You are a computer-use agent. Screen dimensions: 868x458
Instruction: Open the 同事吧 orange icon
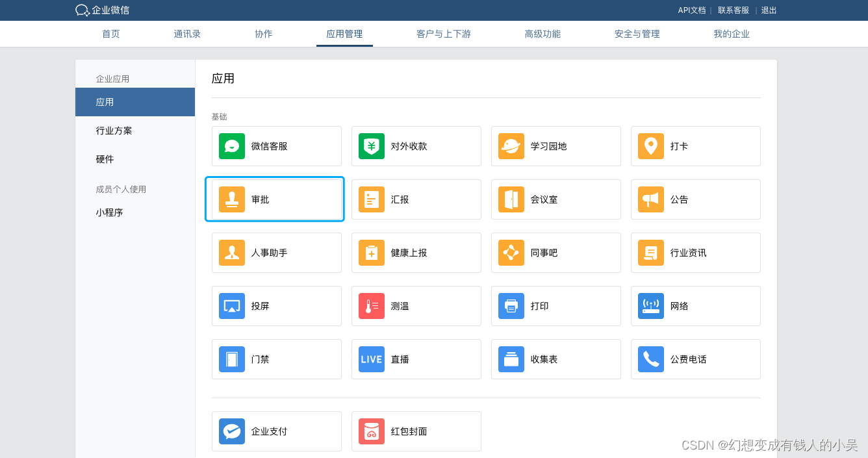tap(511, 253)
